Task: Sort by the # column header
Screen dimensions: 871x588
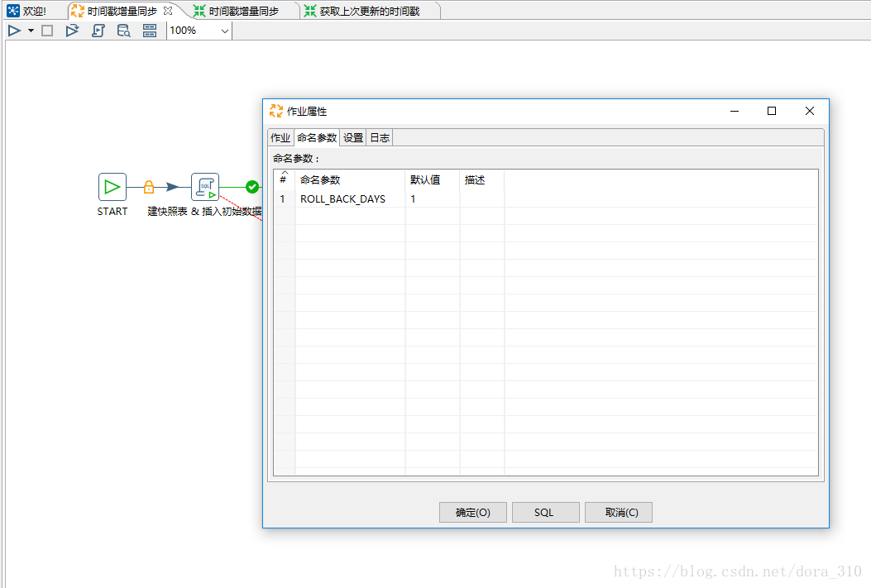Action: [284, 179]
